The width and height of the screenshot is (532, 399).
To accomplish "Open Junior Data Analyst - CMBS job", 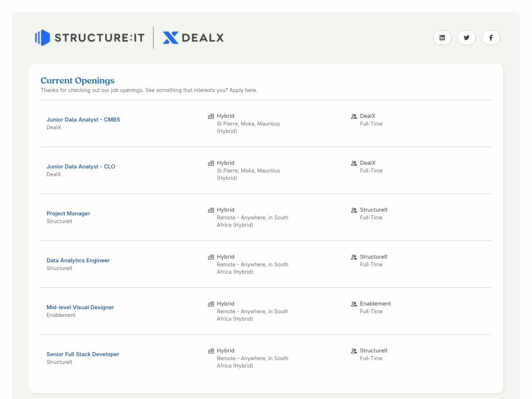I will pyautogui.click(x=83, y=120).
